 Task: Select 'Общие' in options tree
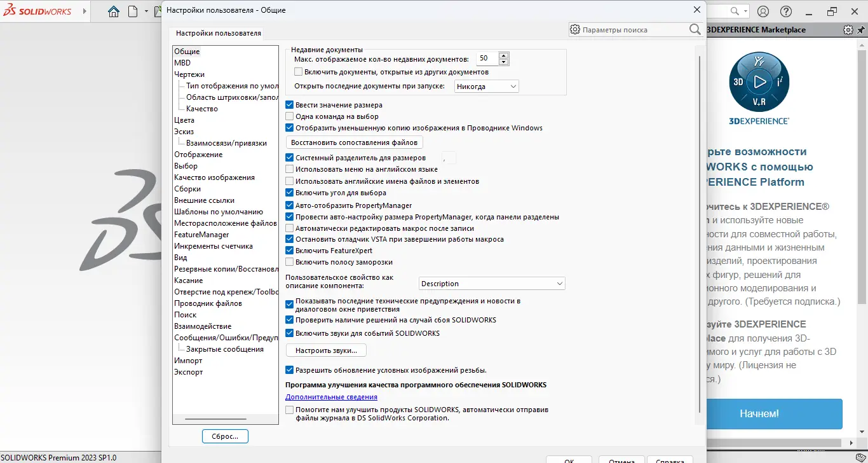tap(187, 52)
